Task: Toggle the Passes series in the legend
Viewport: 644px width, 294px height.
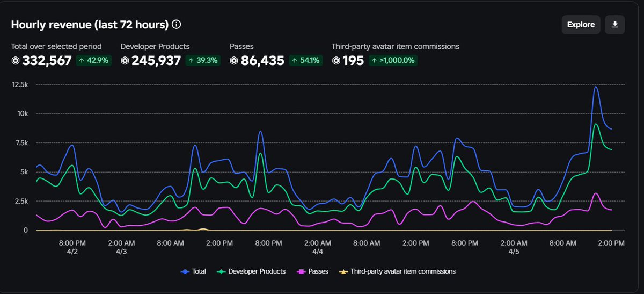Action: coord(312,271)
